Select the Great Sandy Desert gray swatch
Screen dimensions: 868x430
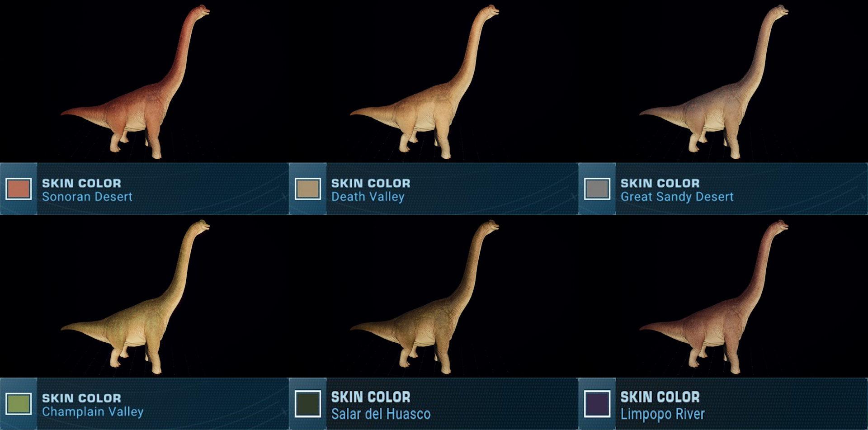[x=597, y=189]
